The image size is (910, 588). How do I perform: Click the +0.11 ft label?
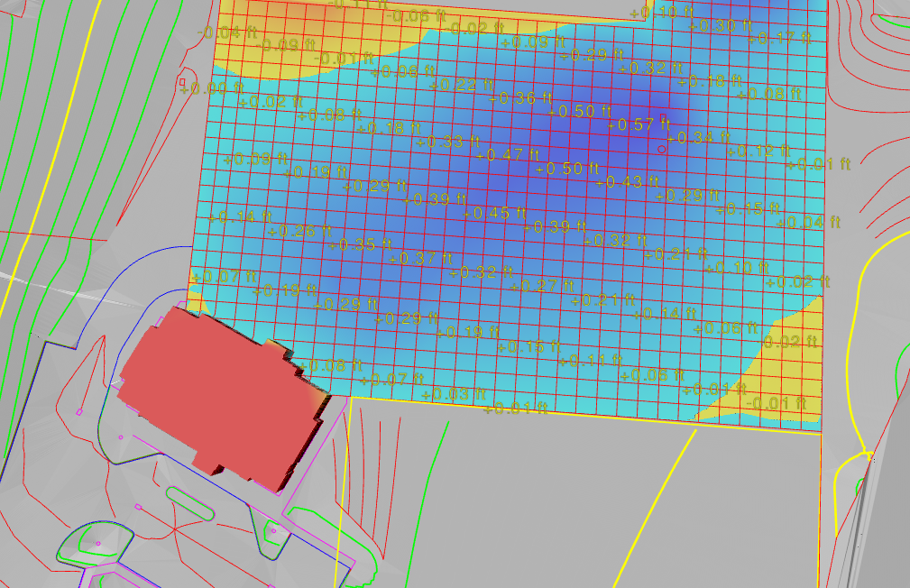[591, 361]
